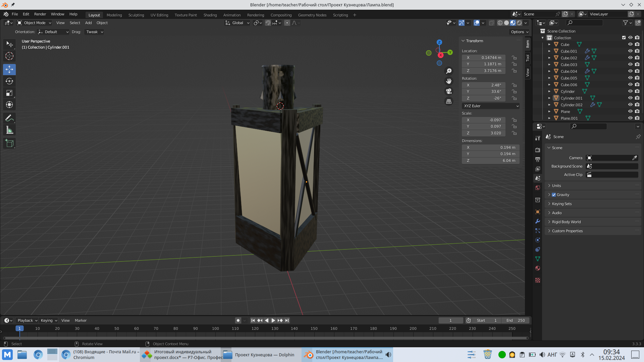Open the Object Mode dropdown

[35, 23]
